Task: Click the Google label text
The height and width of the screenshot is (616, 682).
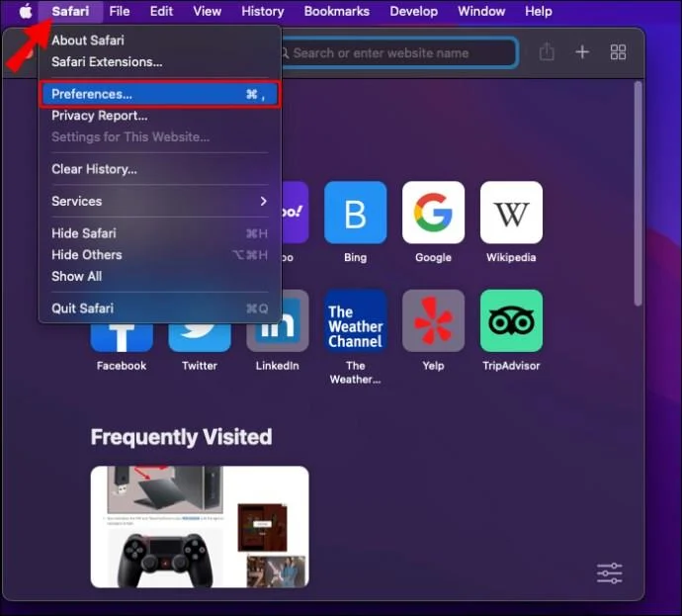Action: coord(433,257)
